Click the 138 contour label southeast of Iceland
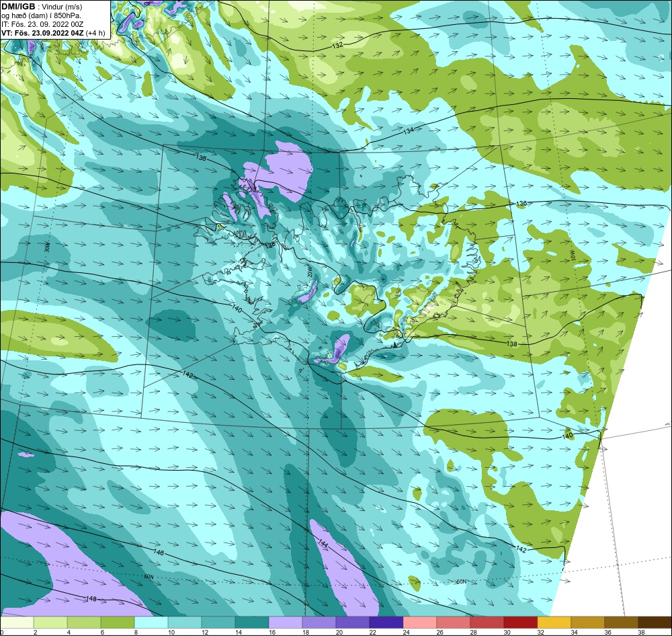This screenshot has height=636, width=672. tap(511, 344)
